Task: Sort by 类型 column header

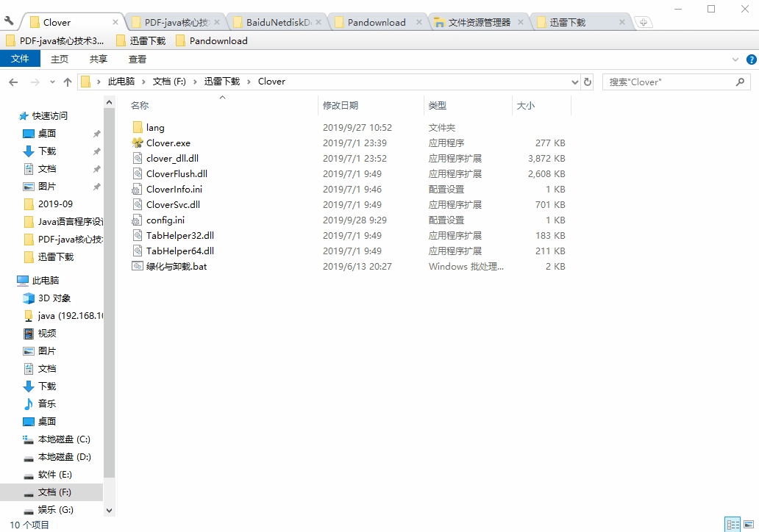Action: pyautogui.click(x=468, y=105)
